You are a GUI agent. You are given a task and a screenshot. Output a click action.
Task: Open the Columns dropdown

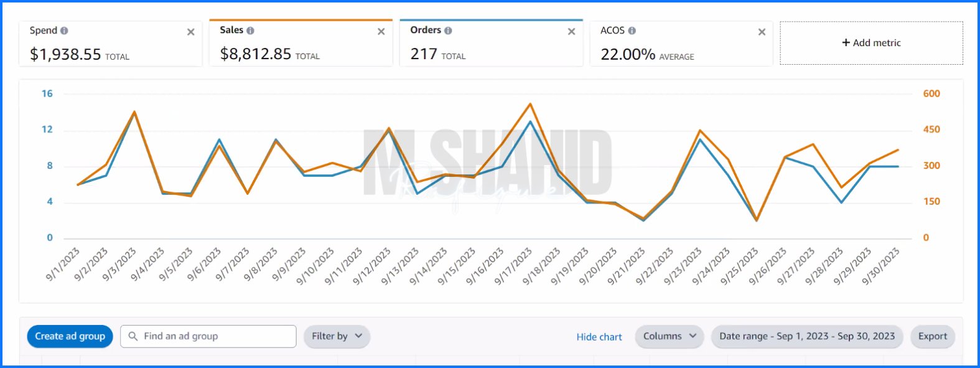(x=670, y=336)
